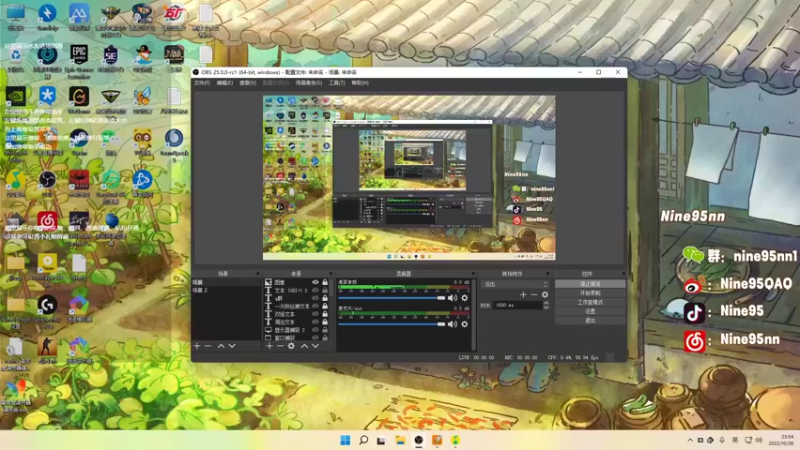Viewport: 800px width, 450px height.
Task: Open the NVIDIA GeForce Experience desktop icon
Action: [16, 97]
